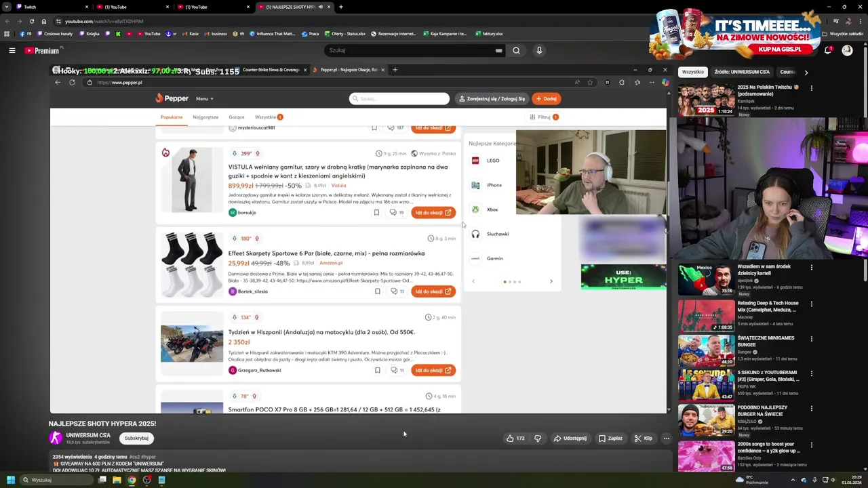The width and height of the screenshot is (868, 488).
Task: Select the 'Źródło: UNIWERSUM CS'A' chip
Action: point(741,72)
